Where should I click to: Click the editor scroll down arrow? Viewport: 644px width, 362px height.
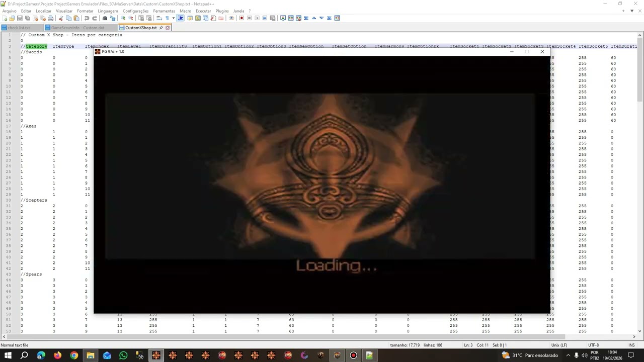click(640, 331)
